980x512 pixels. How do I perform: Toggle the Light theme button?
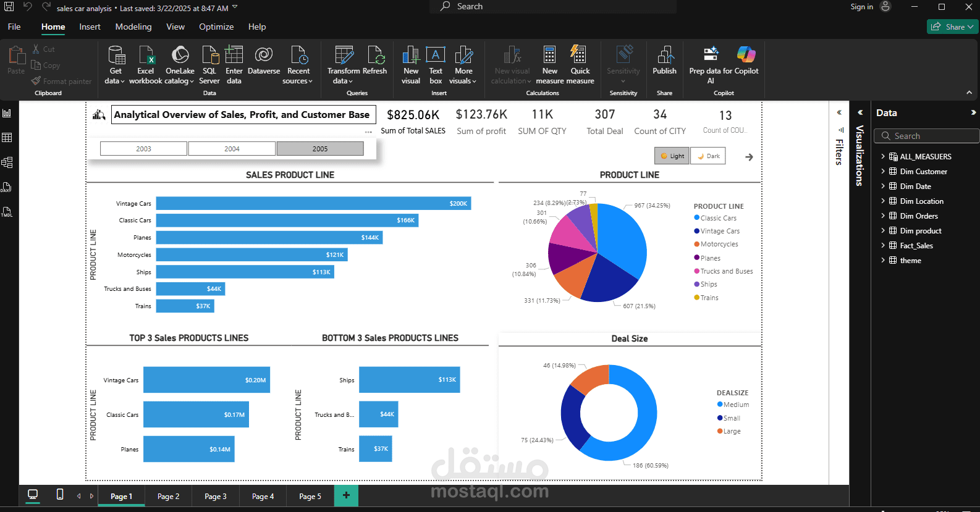point(672,156)
